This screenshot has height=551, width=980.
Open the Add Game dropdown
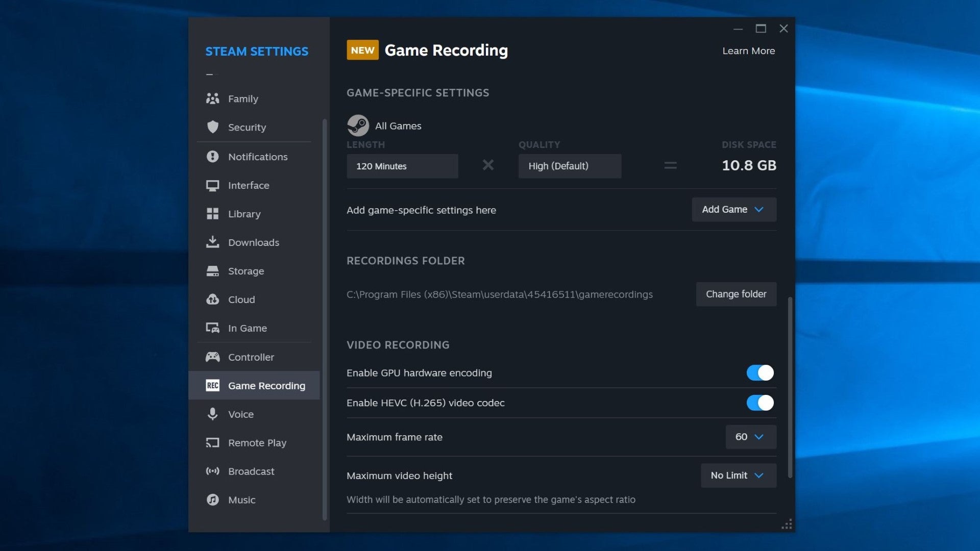(733, 209)
